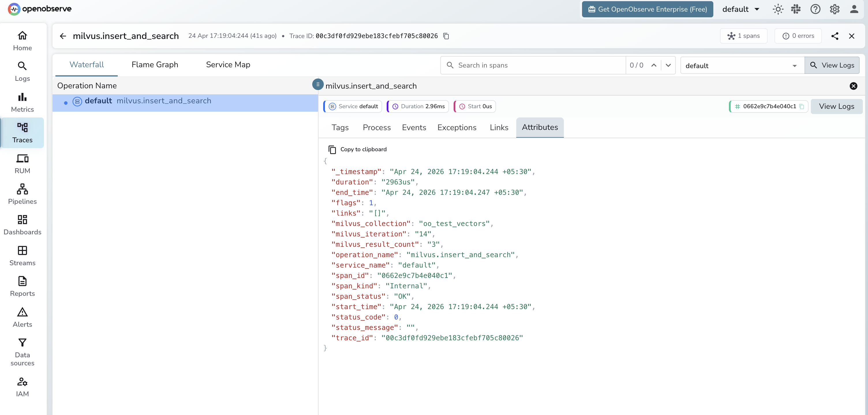Screen dimensions: 868x415
Task: Go to Dashboards
Action: pyautogui.click(x=22, y=225)
